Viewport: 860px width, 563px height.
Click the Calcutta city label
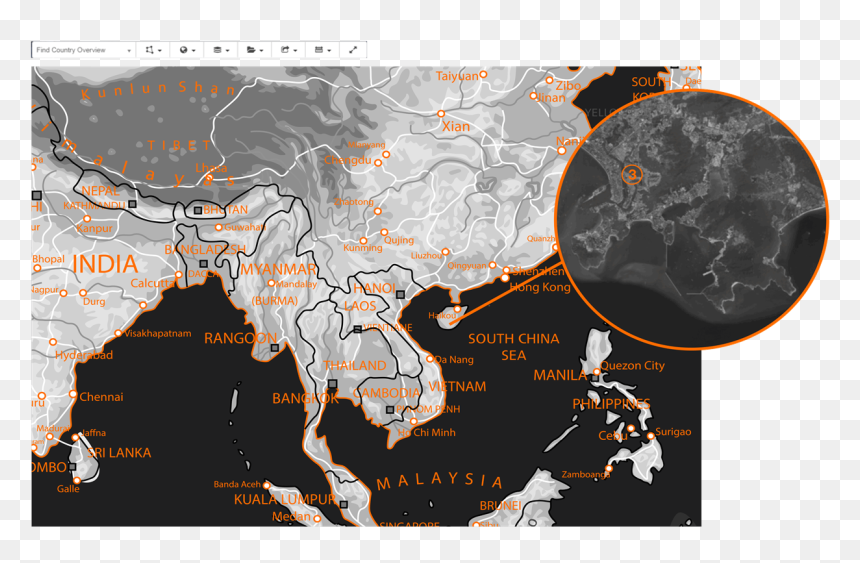tap(153, 283)
